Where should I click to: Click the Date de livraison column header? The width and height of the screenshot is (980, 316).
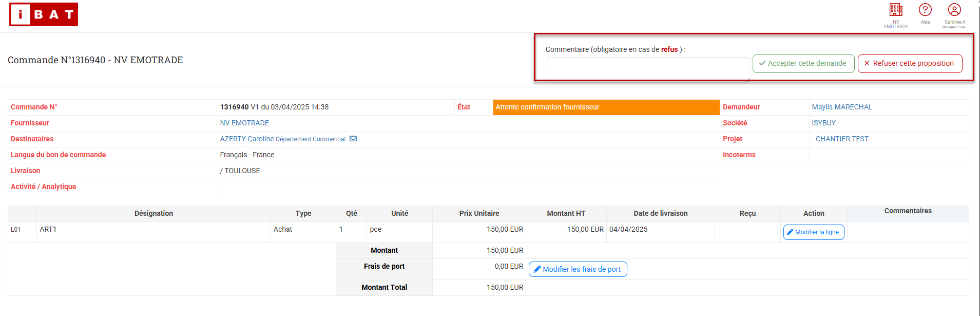(661, 213)
